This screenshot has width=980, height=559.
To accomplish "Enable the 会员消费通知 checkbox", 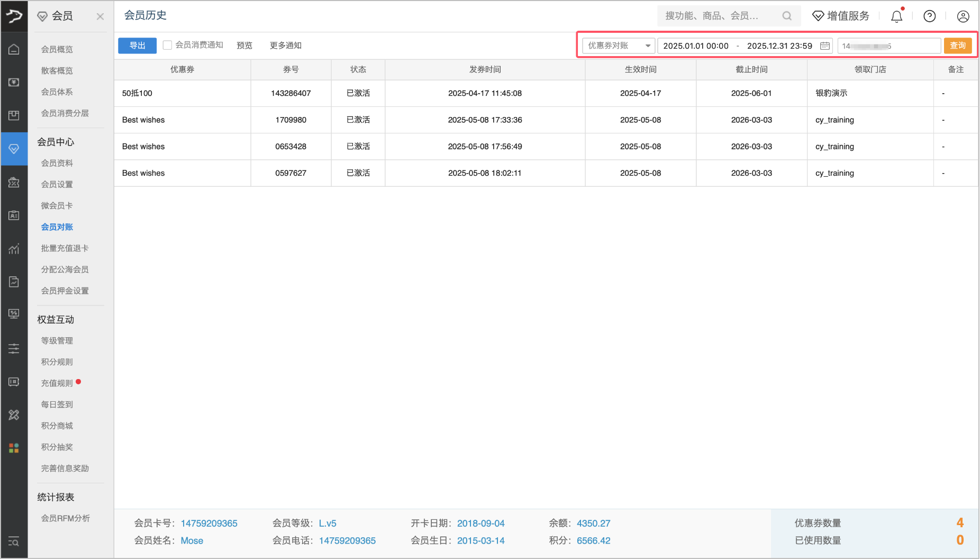I will (167, 45).
